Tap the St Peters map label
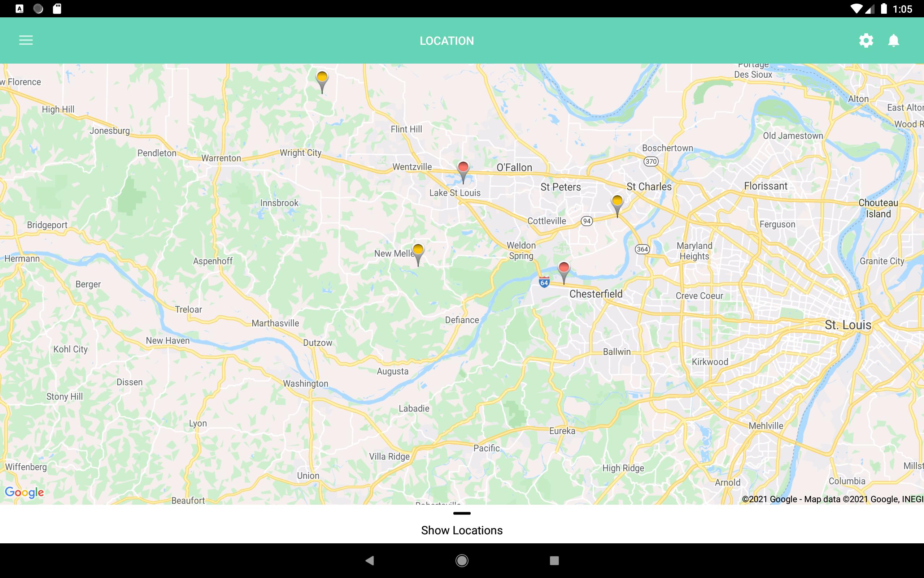Image resolution: width=924 pixels, height=578 pixels. [x=561, y=187]
